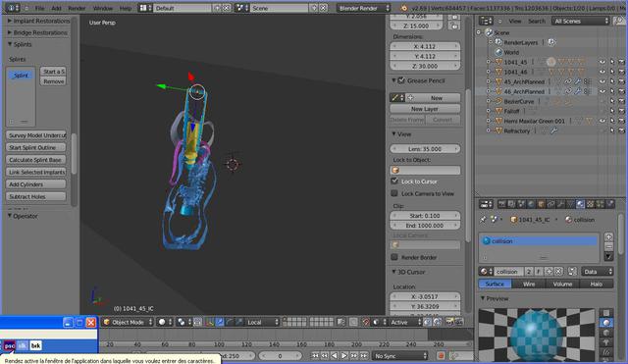Pin the properties context
The height and width of the screenshot is (364, 628).
pyautogui.click(x=483, y=220)
